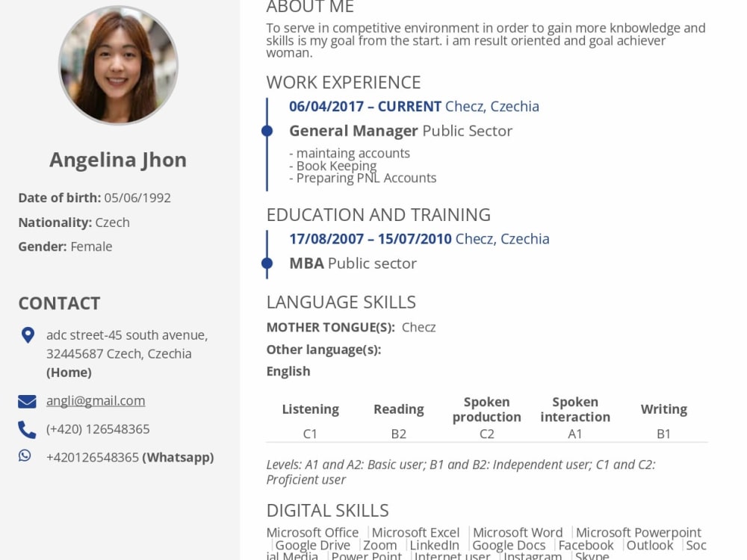Image resolution: width=747 pixels, height=560 pixels.
Task: Click the location pin icon in Contact
Action: click(x=28, y=335)
